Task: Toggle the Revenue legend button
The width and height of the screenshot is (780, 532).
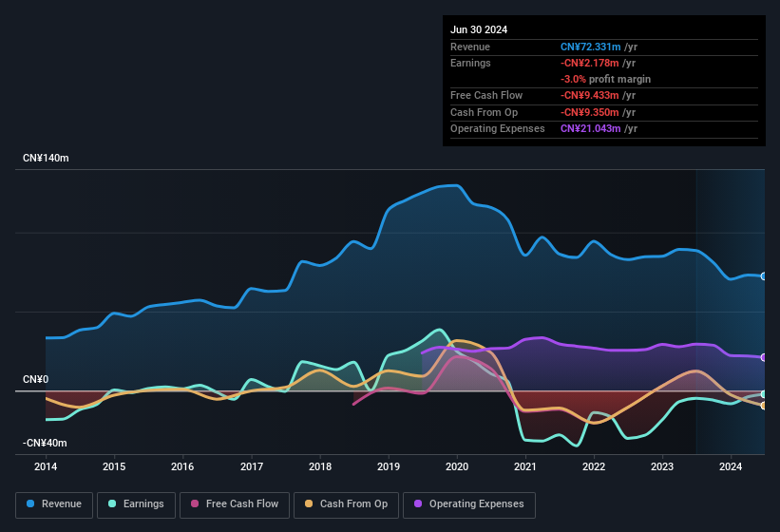Action: coord(54,505)
